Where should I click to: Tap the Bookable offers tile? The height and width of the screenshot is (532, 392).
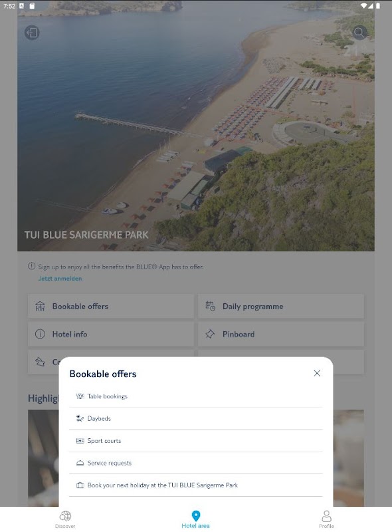point(111,307)
